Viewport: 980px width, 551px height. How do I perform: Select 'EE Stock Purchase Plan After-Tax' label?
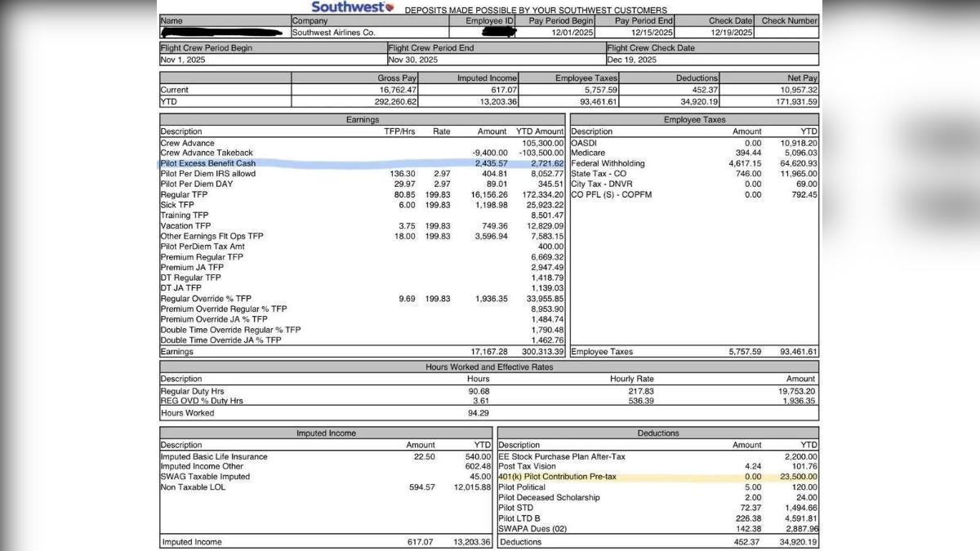[562, 457]
